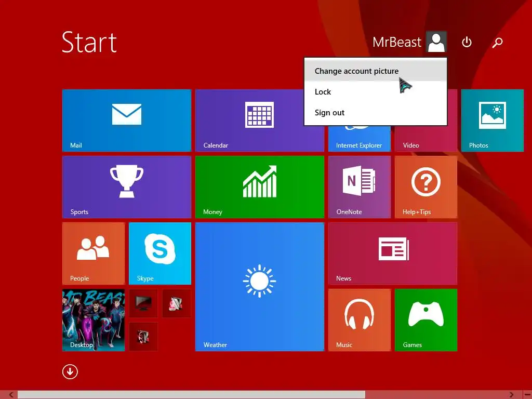
Task: Open the Mail tile
Action: click(x=127, y=121)
